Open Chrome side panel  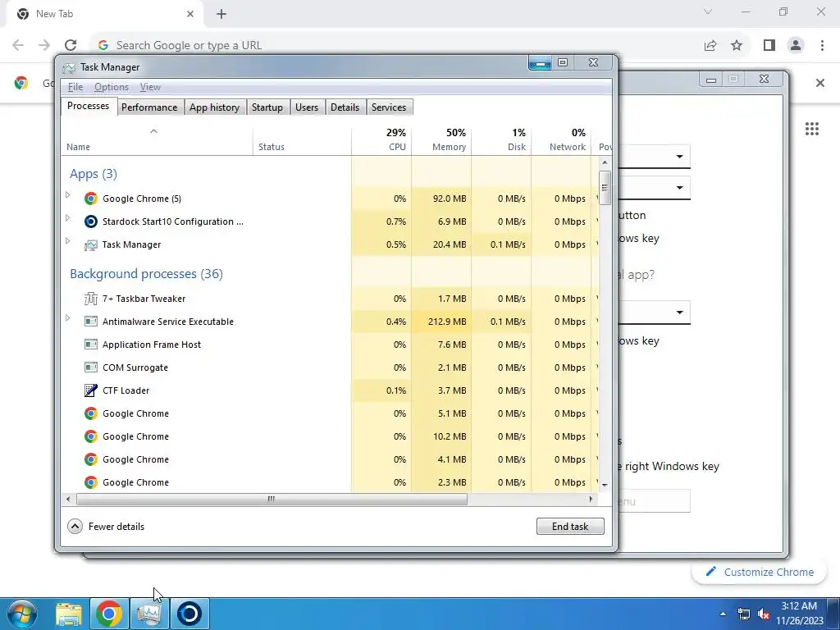(x=769, y=45)
